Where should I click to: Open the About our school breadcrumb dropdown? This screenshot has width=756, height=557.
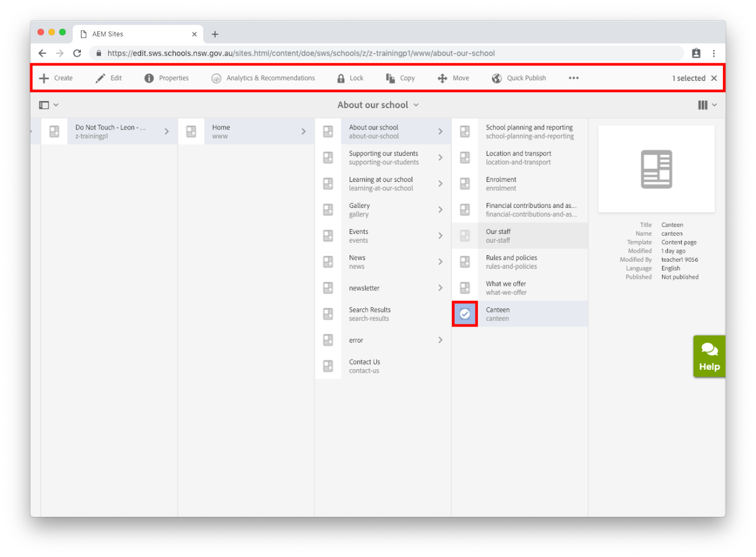[378, 105]
